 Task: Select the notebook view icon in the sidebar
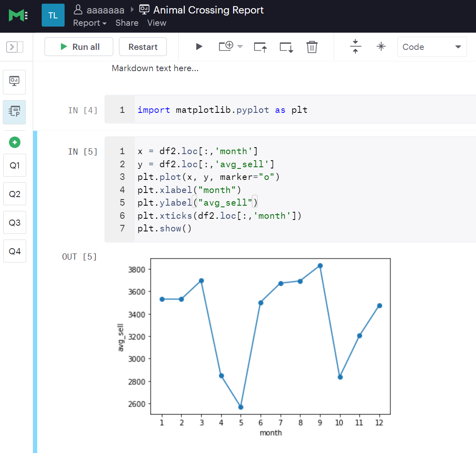pos(14,112)
